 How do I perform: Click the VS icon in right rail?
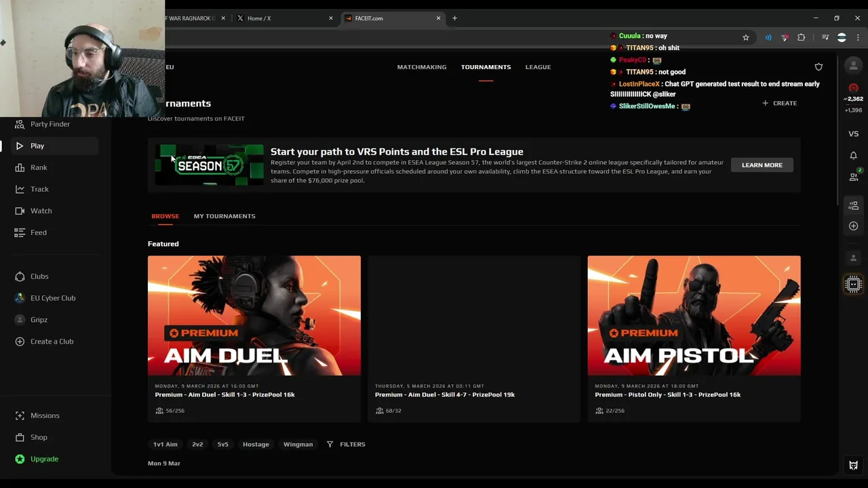tap(853, 134)
